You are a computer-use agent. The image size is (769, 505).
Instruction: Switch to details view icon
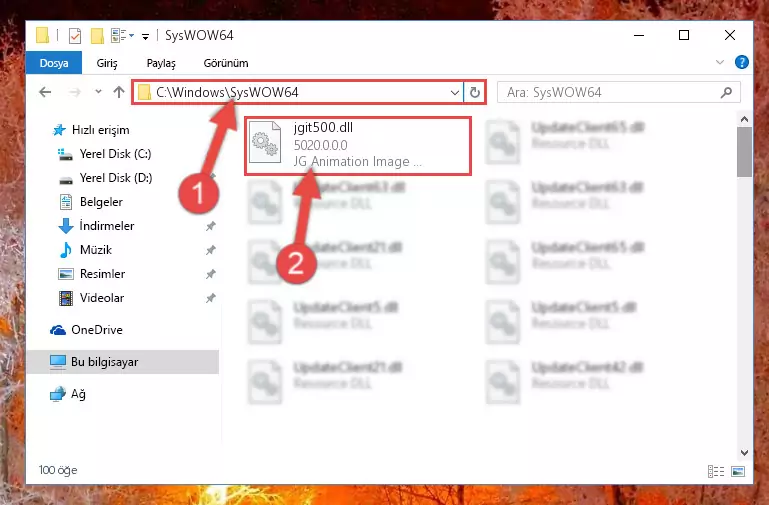pyautogui.click(x=716, y=471)
